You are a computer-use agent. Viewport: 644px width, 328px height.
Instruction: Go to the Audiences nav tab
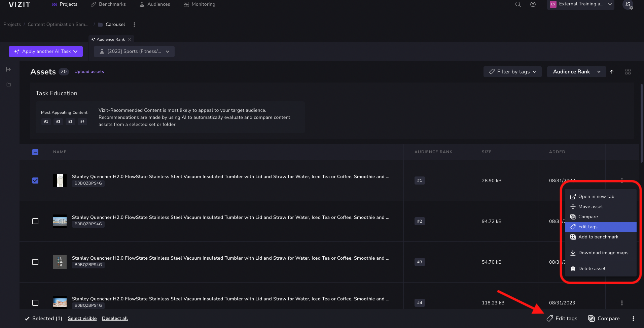click(155, 4)
